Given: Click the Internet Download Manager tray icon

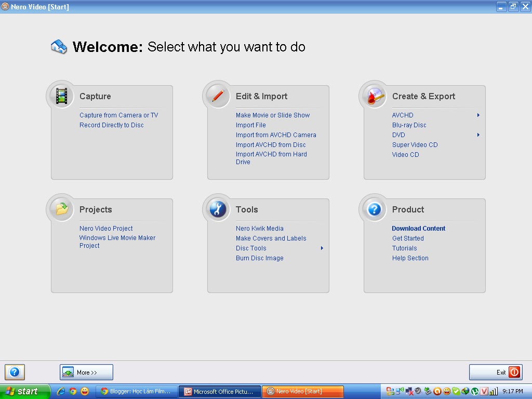Looking at the screenshot, I should [x=465, y=391].
